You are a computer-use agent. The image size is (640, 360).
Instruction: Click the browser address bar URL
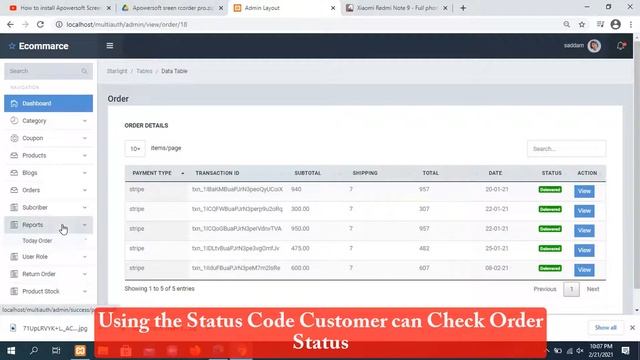pyautogui.click(x=127, y=24)
